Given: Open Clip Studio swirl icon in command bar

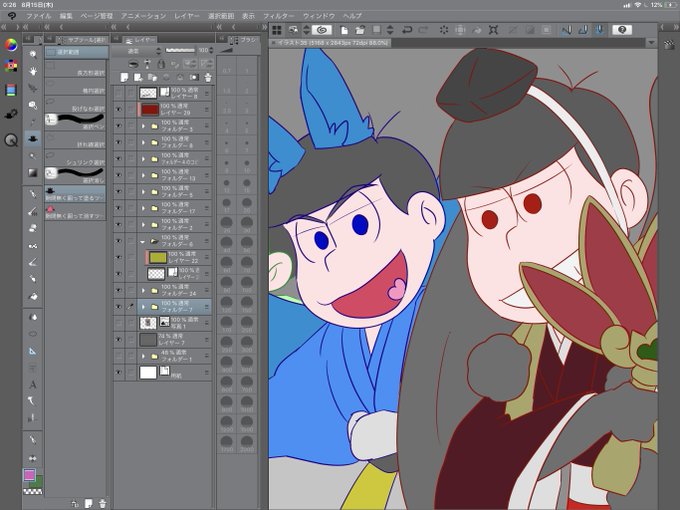Looking at the screenshot, I should tap(322, 30).
